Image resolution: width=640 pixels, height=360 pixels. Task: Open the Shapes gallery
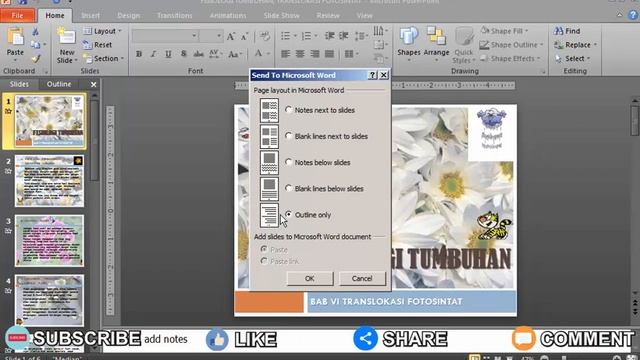pyautogui.click(x=409, y=43)
